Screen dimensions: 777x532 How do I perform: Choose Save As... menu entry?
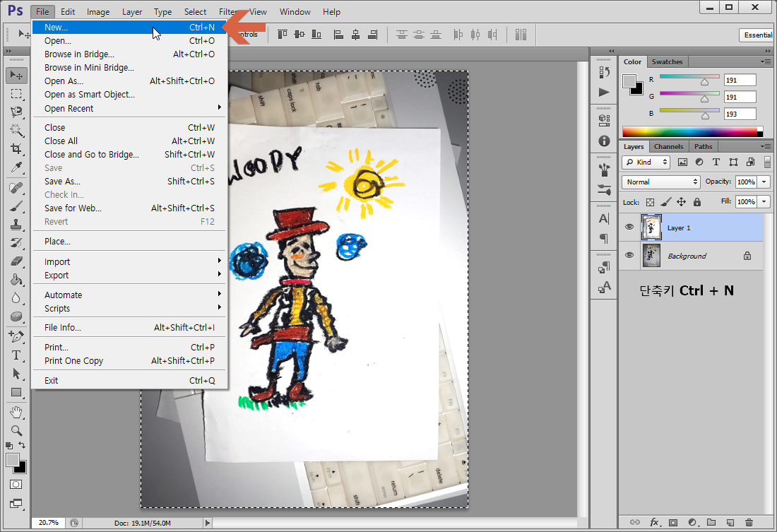pyautogui.click(x=129, y=182)
